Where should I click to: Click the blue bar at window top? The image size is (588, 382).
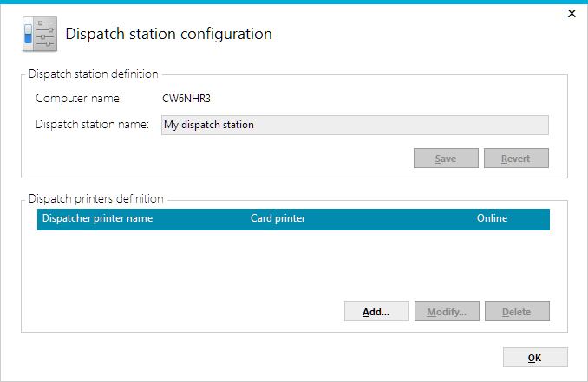click(x=294, y=2)
